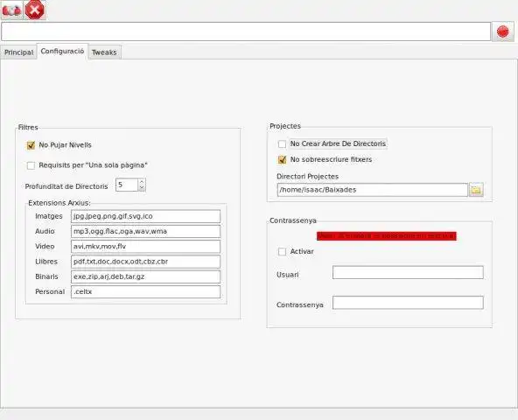
Task: Decrease Profunditat de Directoris value
Action: pos(142,188)
